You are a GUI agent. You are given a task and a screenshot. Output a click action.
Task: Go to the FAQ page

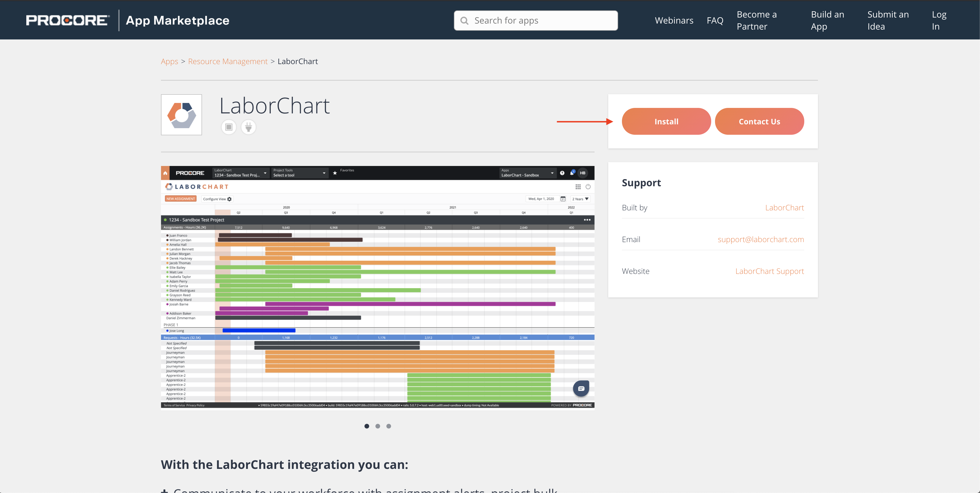[714, 21]
